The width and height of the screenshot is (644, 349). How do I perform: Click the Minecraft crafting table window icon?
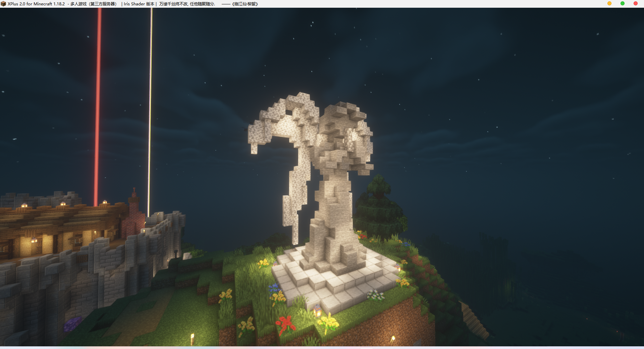click(x=3, y=4)
